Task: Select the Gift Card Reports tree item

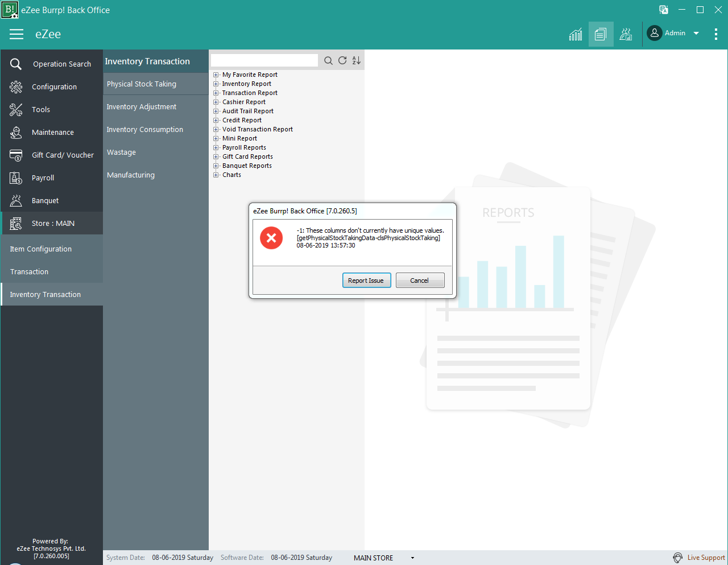Action: (x=247, y=156)
